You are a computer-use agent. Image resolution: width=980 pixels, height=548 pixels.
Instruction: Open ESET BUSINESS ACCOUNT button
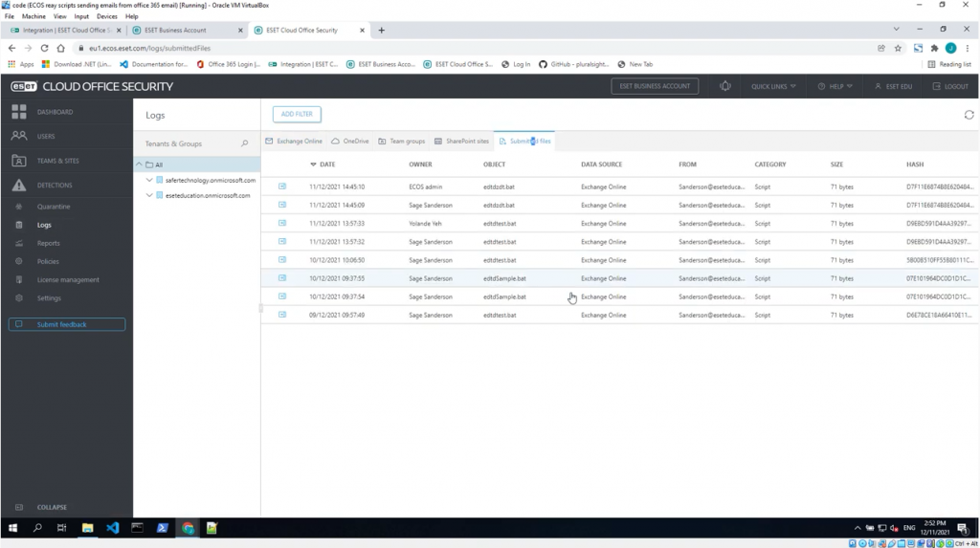coord(655,86)
